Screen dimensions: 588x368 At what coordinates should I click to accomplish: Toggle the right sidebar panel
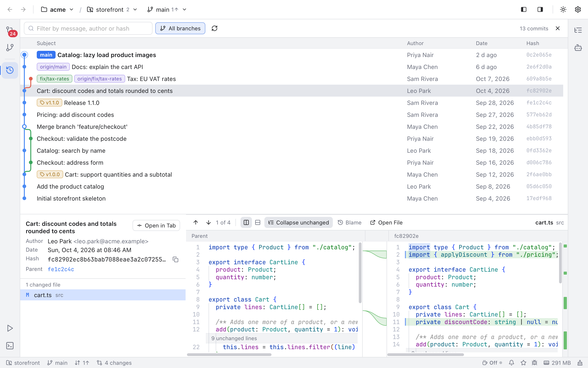pos(540,9)
